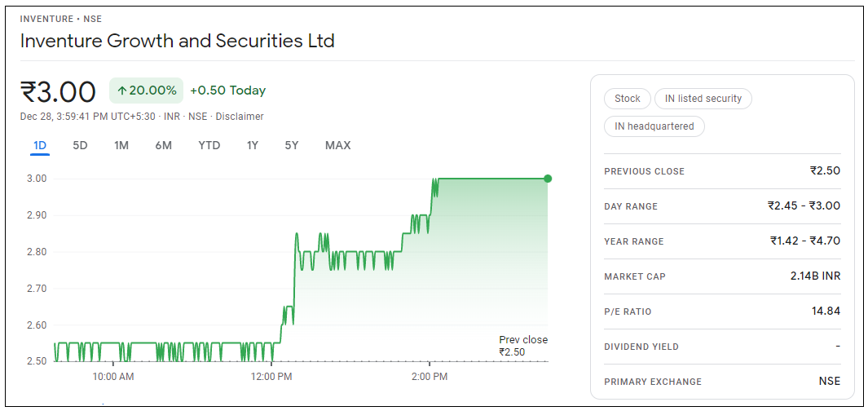Show the 6M chart range
This screenshot has width=868, height=411.
163,146
